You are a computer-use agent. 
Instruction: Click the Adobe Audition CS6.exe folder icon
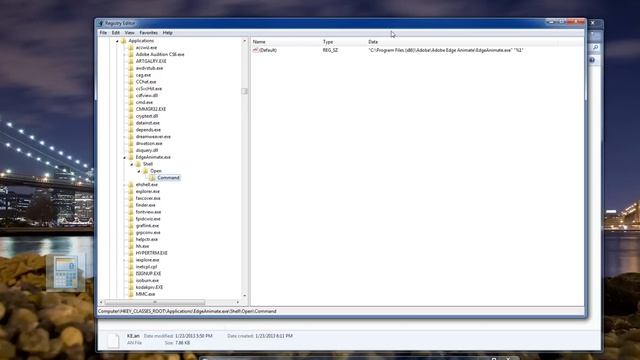point(131,54)
